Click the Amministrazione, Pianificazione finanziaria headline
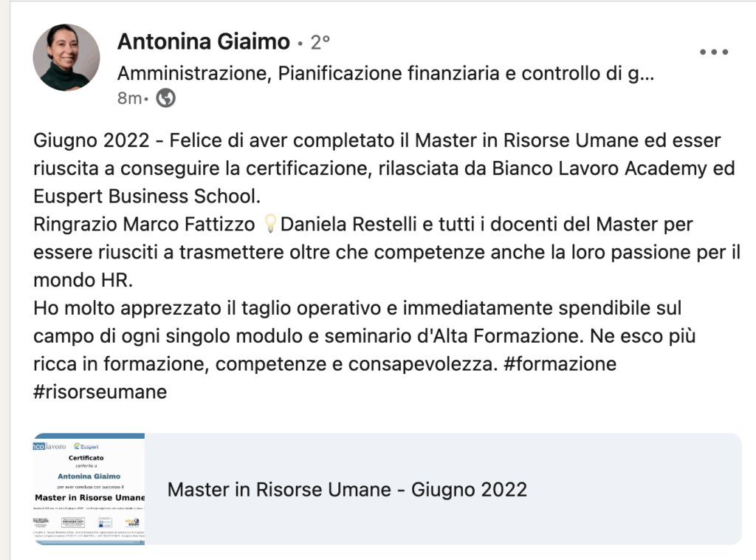 click(385, 74)
